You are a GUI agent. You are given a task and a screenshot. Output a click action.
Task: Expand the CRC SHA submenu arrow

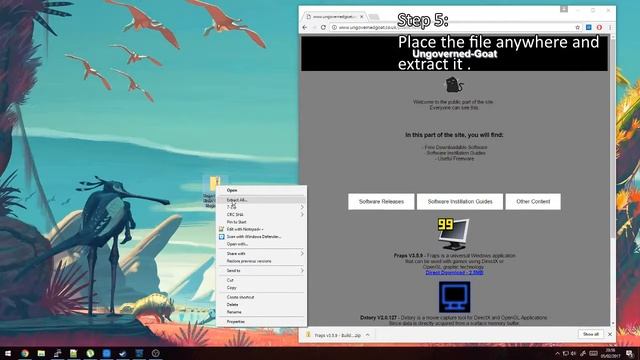302,215
